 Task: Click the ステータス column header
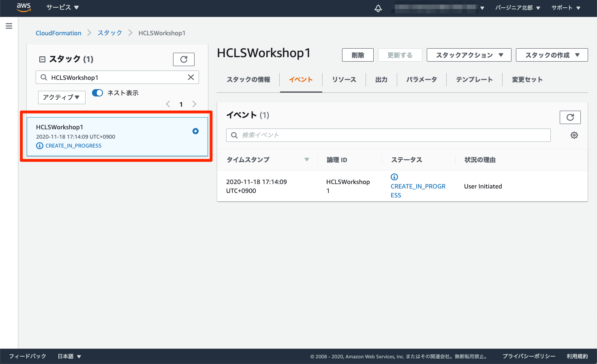(x=407, y=160)
